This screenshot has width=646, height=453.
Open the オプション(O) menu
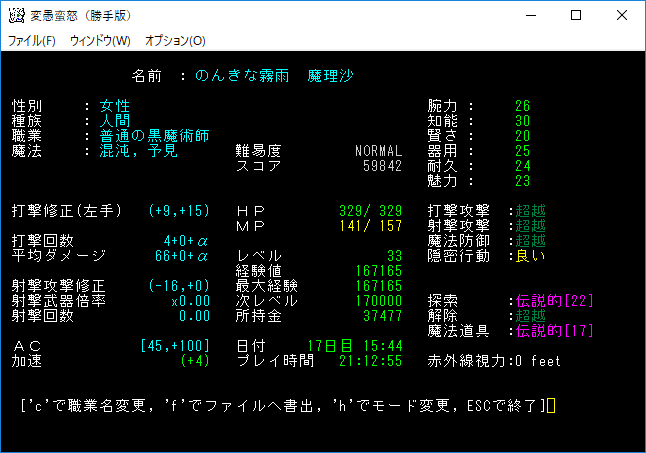point(175,41)
